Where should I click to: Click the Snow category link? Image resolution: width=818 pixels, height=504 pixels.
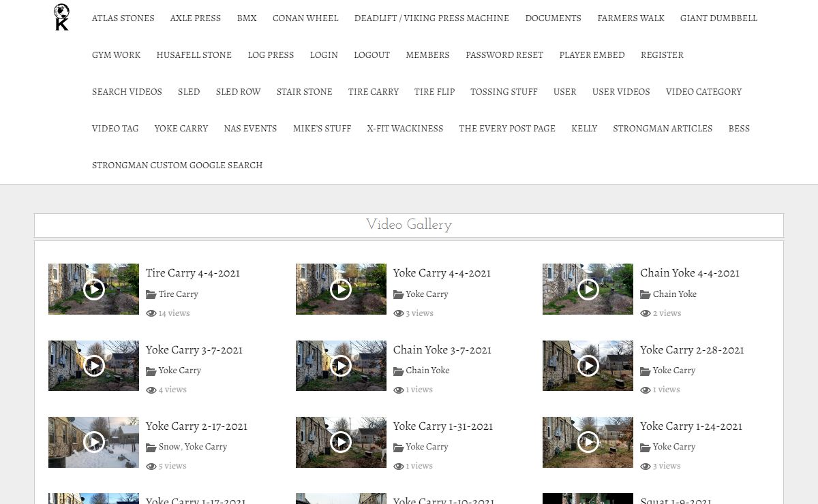(x=169, y=447)
